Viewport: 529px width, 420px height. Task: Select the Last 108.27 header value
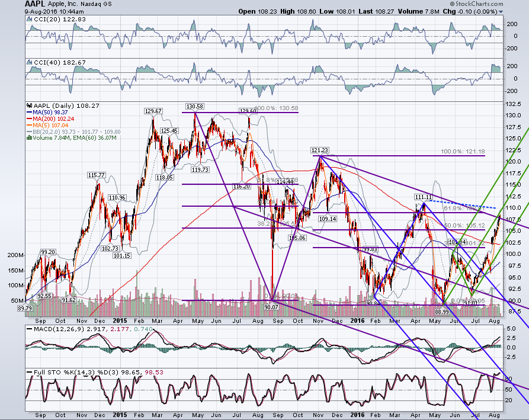(x=377, y=11)
